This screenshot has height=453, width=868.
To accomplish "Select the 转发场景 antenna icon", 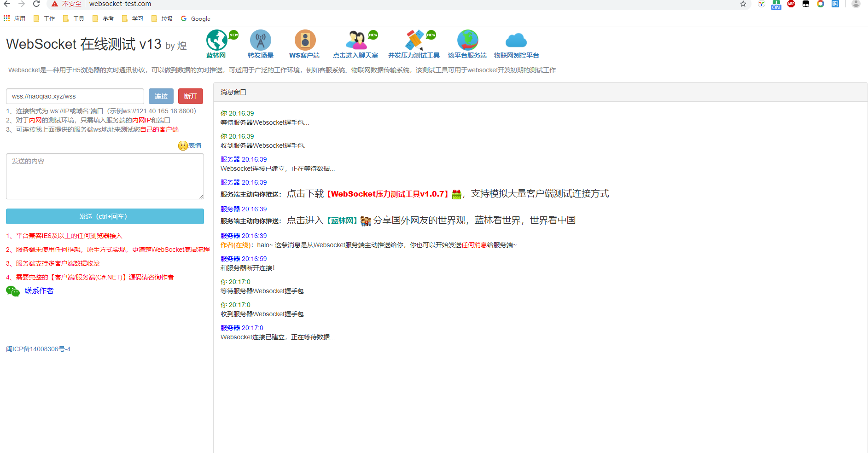I will tap(260, 40).
